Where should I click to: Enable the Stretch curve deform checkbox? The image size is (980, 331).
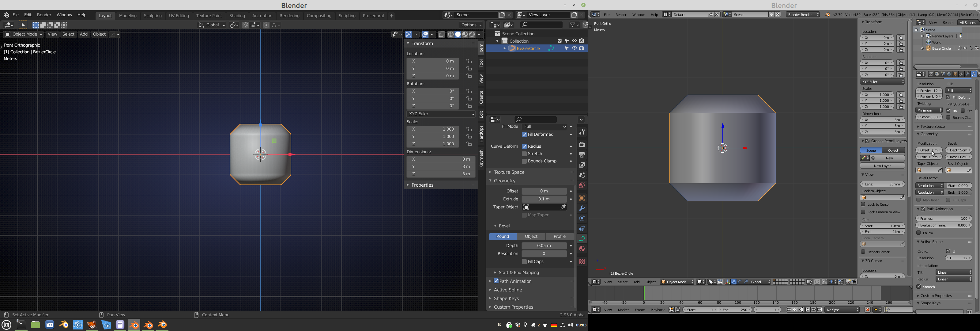click(524, 154)
